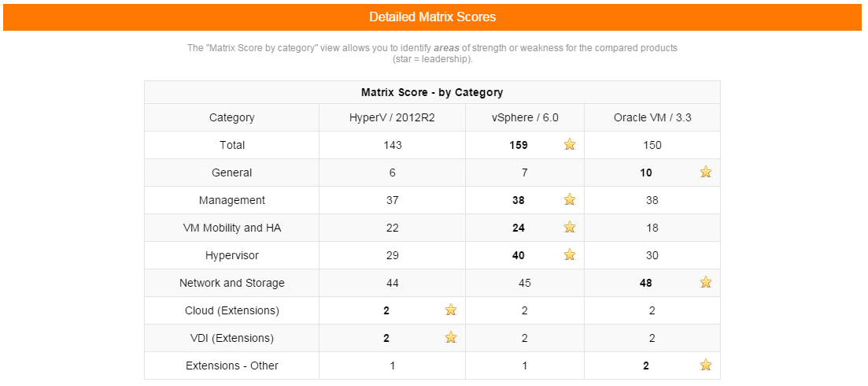868x386 pixels.
Task: Click Oracle VM Mobility score 18
Action: (652, 228)
